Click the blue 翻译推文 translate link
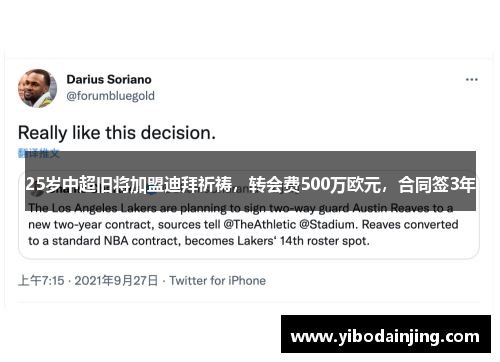The height and width of the screenshot is (362, 500). click(x=39, y=153)
